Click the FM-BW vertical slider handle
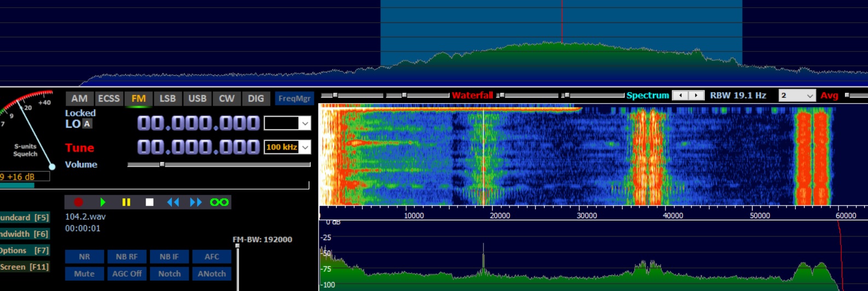Image resolution: width=868 pixels, height=291 pixels. (238, 246)
